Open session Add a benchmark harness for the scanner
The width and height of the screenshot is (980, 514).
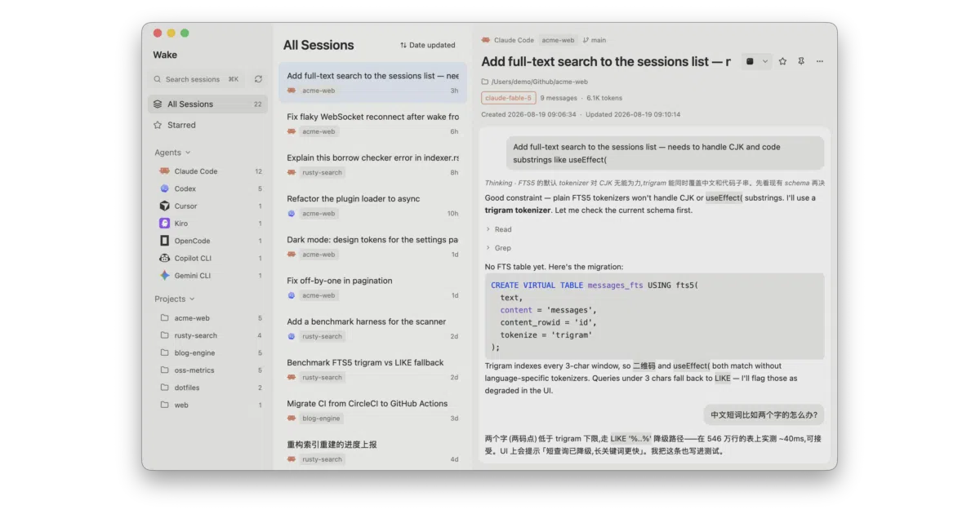(372, 328)
